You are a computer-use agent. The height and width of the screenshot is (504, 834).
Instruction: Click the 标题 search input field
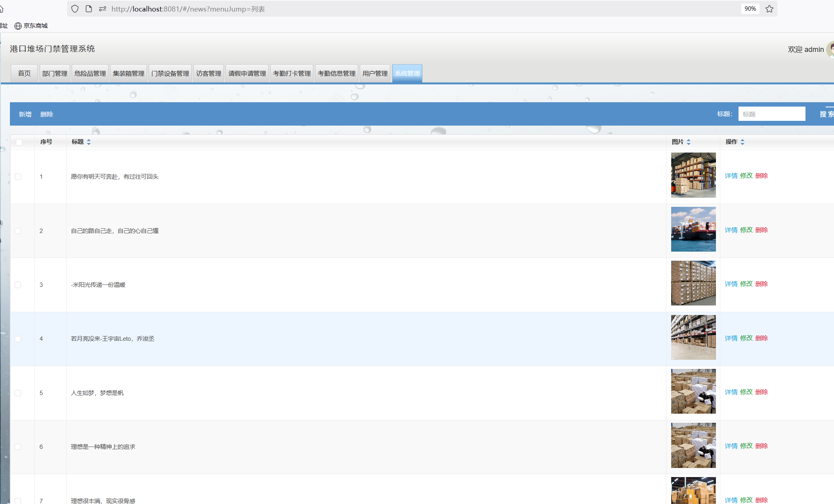click(x=771, y=114)
